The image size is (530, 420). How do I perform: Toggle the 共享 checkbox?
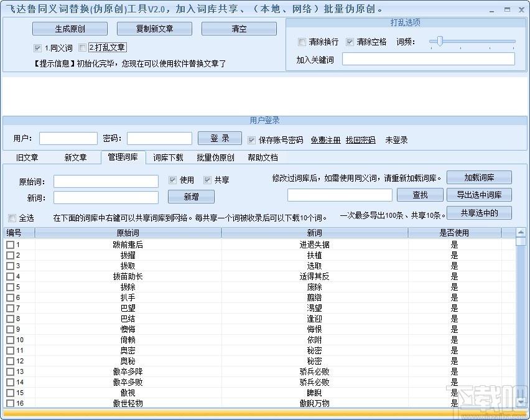coord(207,180)
